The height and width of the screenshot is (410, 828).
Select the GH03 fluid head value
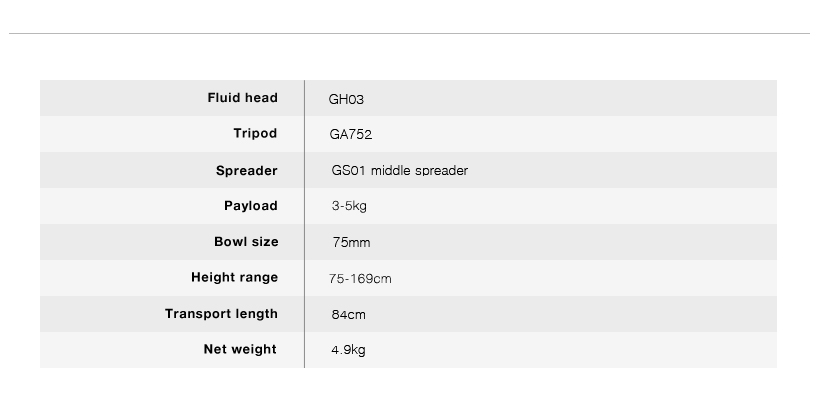[x=346, y=99]
